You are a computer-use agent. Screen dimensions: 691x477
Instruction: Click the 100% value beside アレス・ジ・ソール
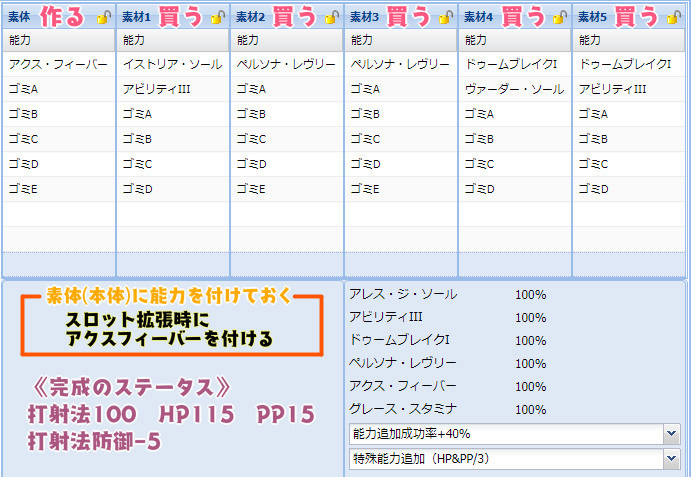(531, 295)
